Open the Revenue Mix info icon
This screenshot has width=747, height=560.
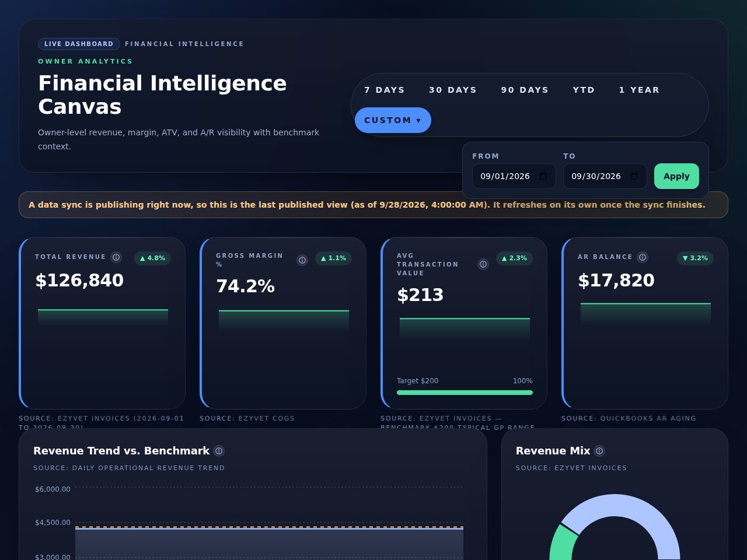click(599, 451)
